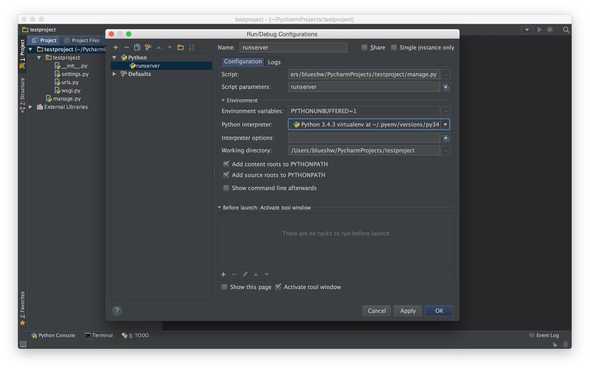The height and width of the screenshot is (371, 590).
Task: Open Event Log in status bar
Action: pyautogui.click(x=544, y=335)
